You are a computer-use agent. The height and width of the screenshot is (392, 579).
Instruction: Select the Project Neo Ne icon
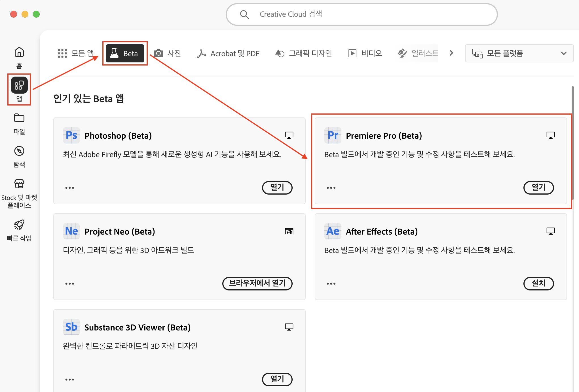tap(71, 231)
